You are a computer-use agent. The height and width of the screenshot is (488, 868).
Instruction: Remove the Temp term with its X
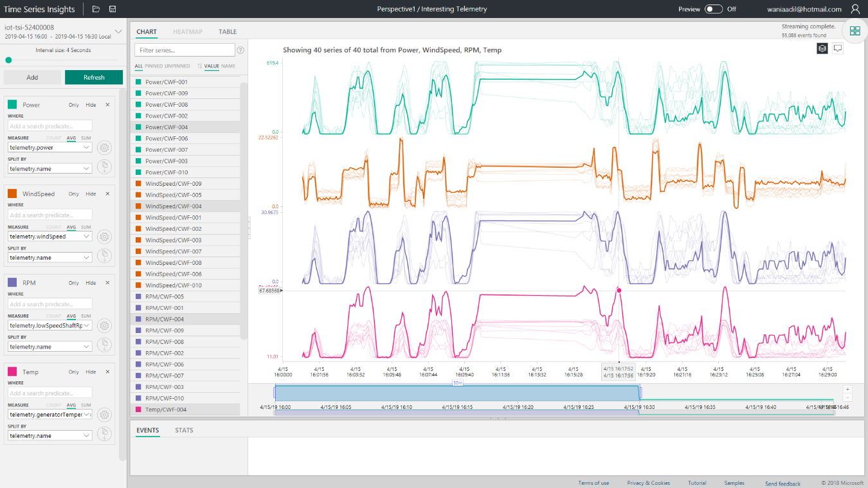107,372
